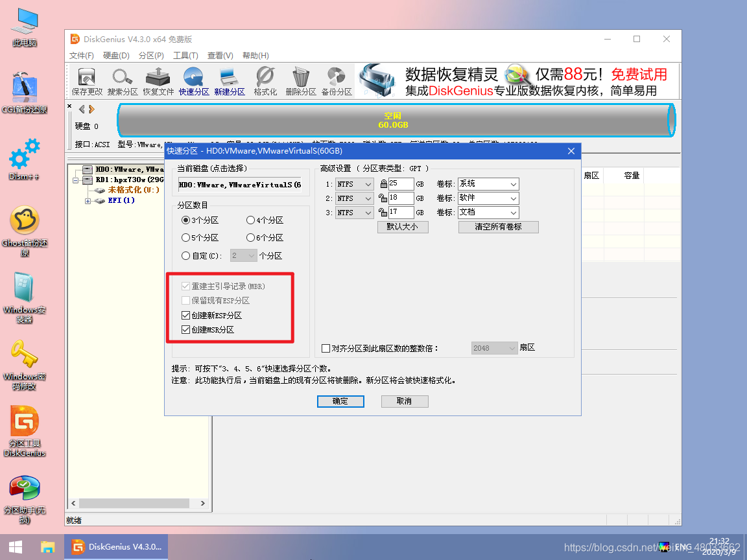Open File Explorer from taskbar

[x=47, y=546]
